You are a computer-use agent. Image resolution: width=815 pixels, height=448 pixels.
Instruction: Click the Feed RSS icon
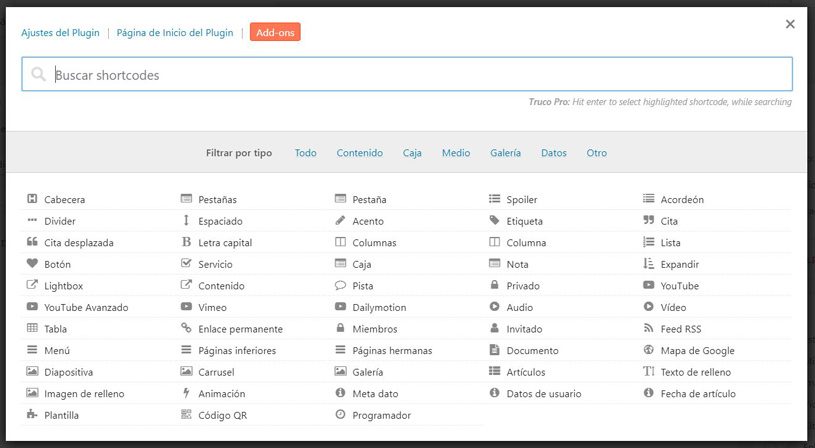[649, 328]
